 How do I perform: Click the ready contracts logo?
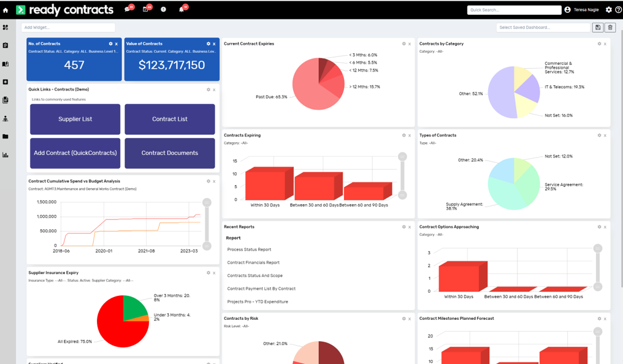click(x=65, y=10)
